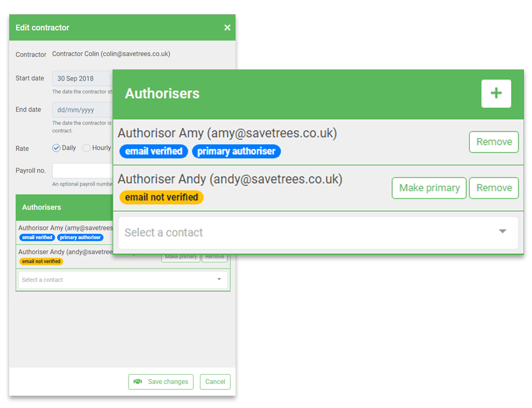This screenshot has height=408, width=532.
Task: Expand the small Select a contact dropdown in the dialog
Action: (x=123, y=280)
